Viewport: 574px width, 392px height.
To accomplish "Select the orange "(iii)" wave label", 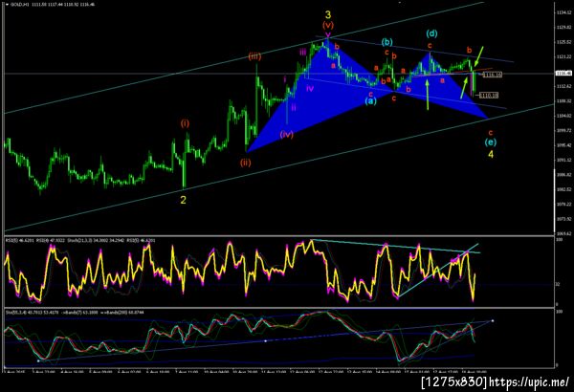I will coord(254,56).
